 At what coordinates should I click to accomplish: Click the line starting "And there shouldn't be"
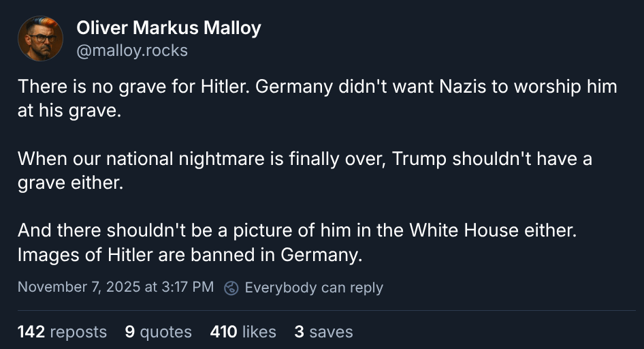click(x=297, y=230)
